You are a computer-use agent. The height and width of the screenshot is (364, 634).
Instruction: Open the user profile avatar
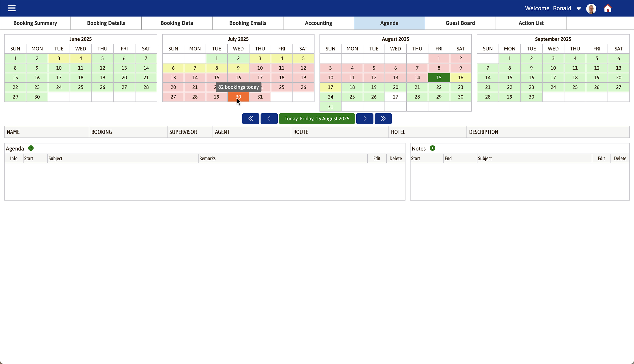tap(591, 8)
